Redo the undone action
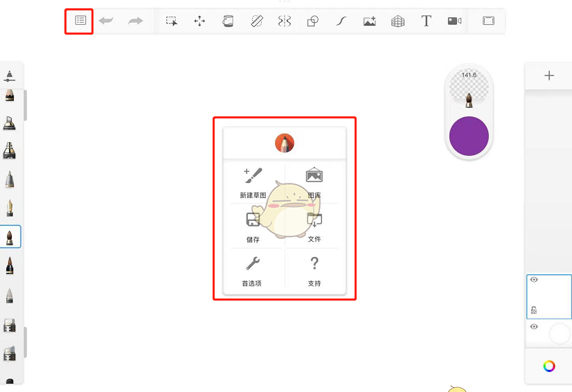The height and width of the screenshot is (392, 572). click(135, 21)
